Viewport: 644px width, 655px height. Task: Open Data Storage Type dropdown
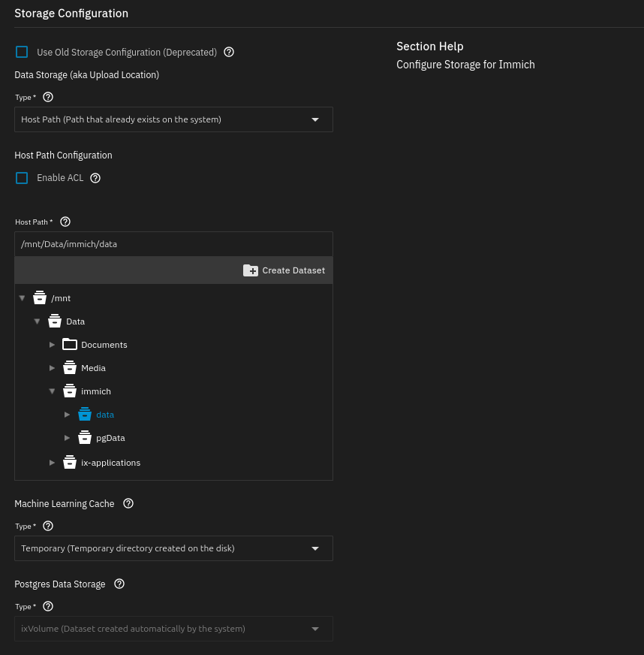[x=173, y=119]
